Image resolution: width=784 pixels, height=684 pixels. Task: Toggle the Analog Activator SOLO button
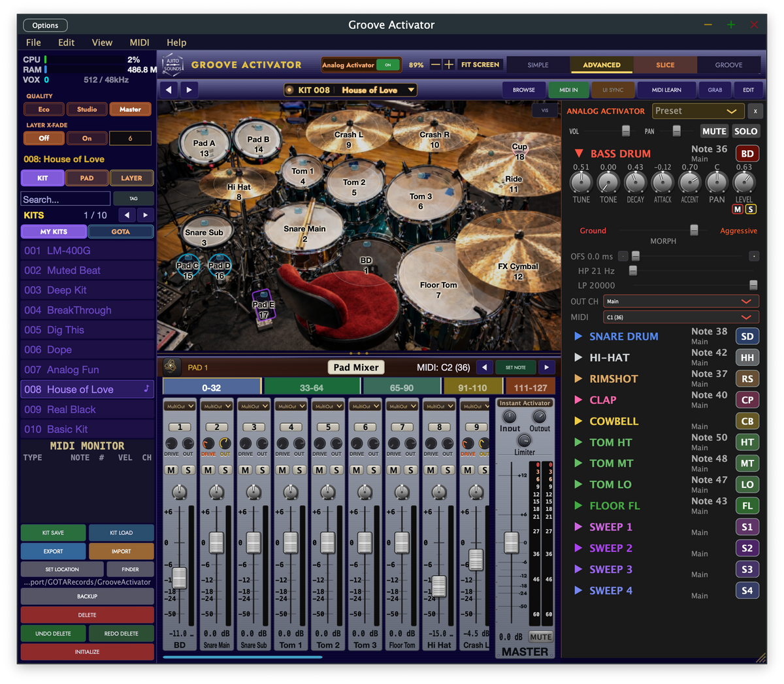pyautogui.click(x=745, y=131)
